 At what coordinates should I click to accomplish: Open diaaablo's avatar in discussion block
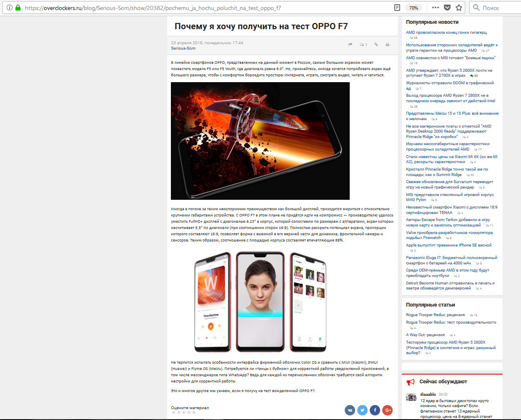click(x=411, y=397)
